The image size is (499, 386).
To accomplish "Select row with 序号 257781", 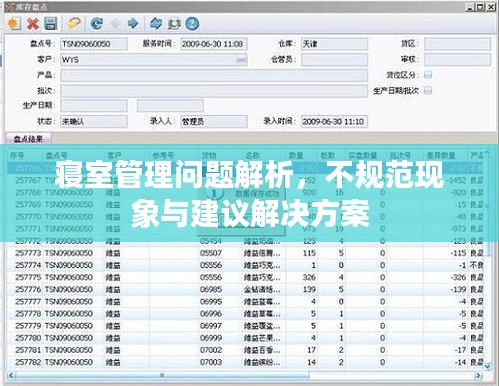I will pos(245,350).
